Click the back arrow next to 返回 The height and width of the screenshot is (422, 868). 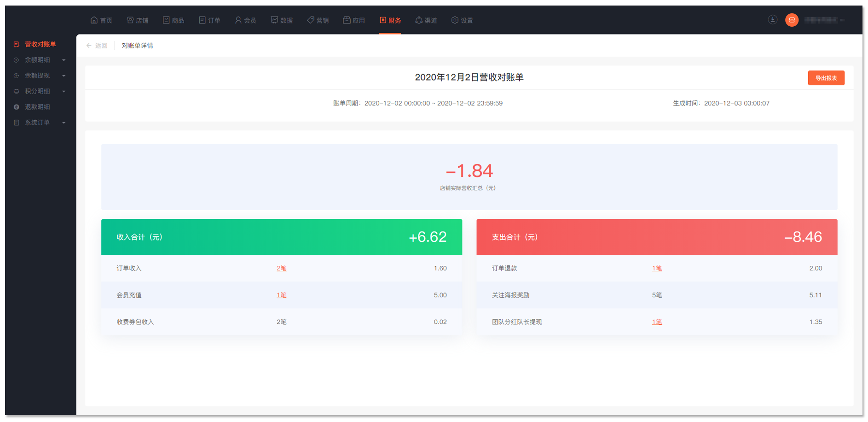pyautogui.click(x=89, y=46)
